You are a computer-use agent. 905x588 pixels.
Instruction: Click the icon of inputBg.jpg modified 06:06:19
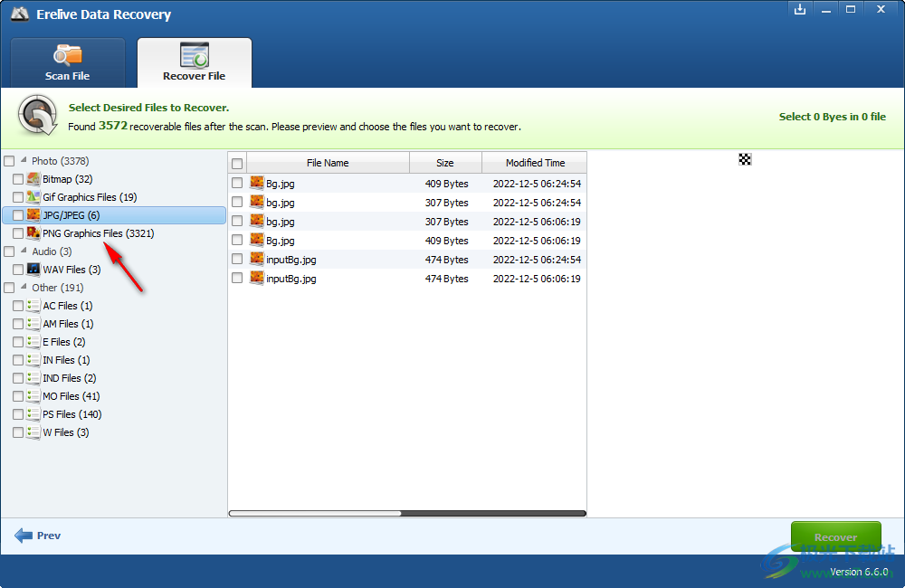click(257, 278)
